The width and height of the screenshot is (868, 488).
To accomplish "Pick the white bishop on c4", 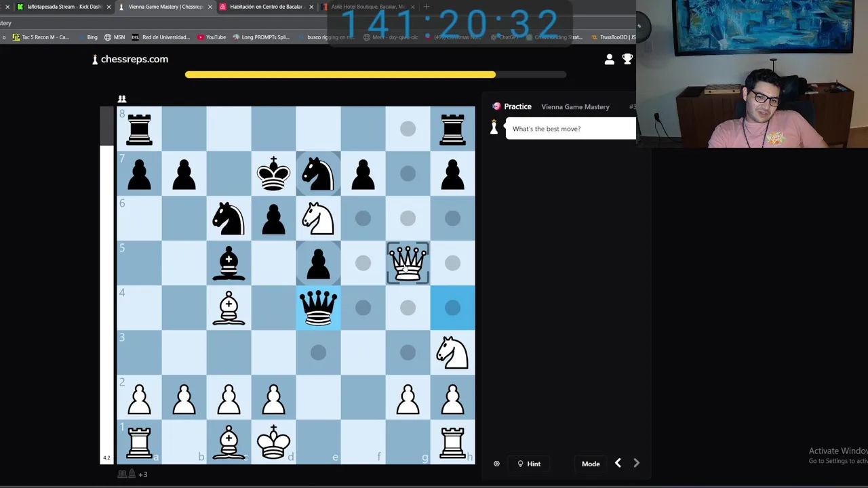I will pos(229,308).
